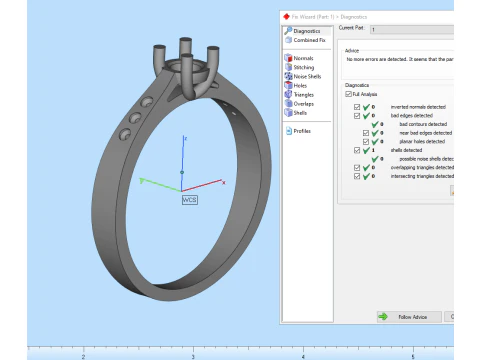Toggle the inverted normals detected checkbox
480x360 pixels.
pyautogui.click(x=357, y=107)
